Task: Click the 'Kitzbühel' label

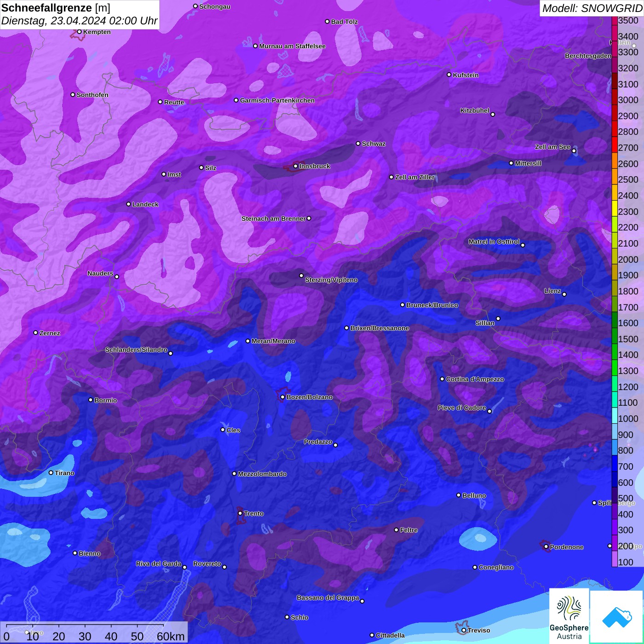Action: pos(475,110)
